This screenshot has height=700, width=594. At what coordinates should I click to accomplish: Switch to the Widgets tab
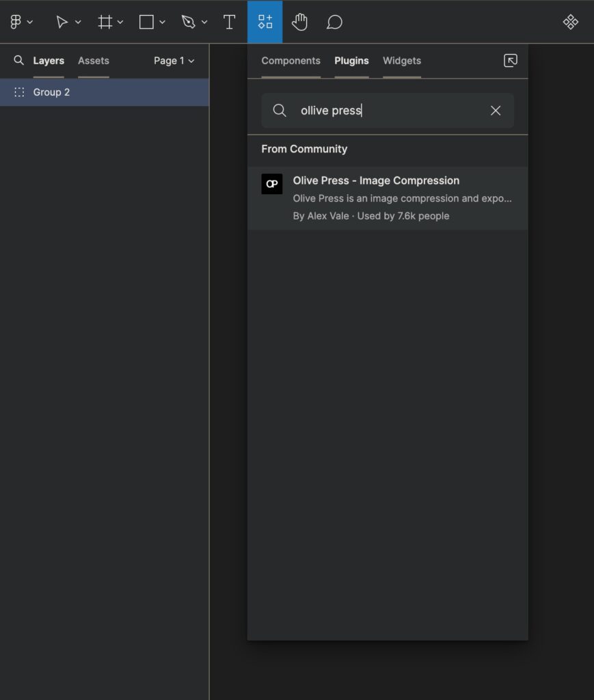coord(401,60)
